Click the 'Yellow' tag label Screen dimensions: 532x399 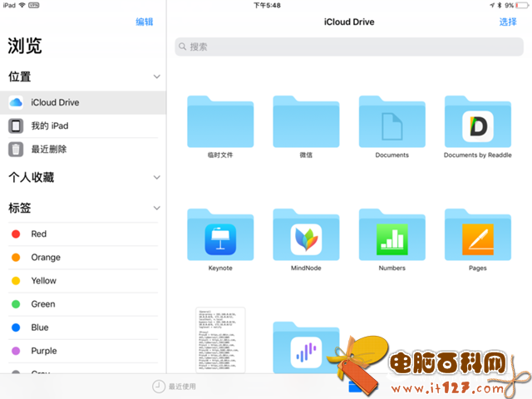(x=44, y=281)
